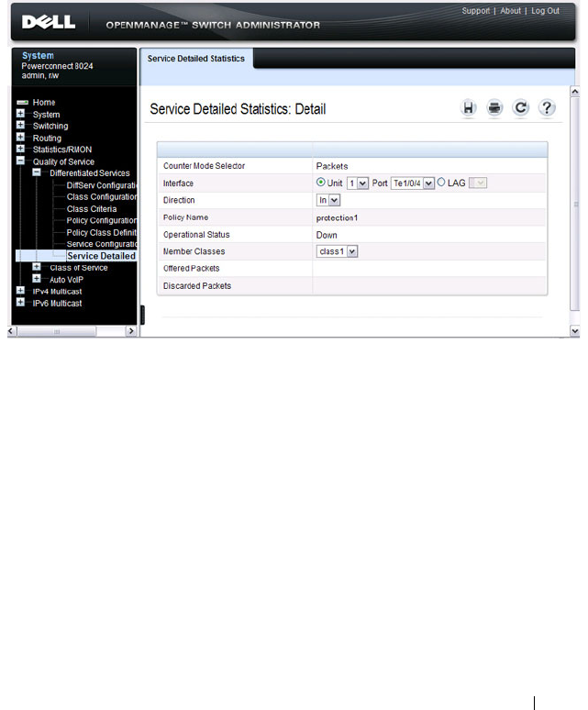Open Policy Configuration tree item
The height and width of the screenshot is (710, 588).
point(102,220)
